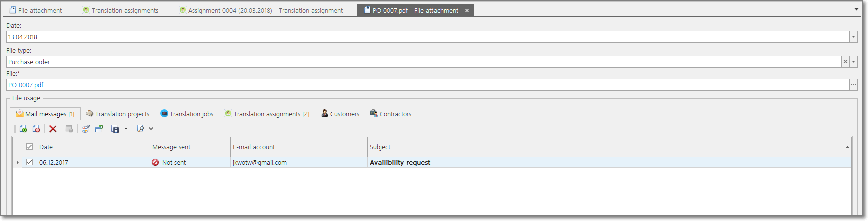
Task: Sort by the Date column header
Action: point(93,147)
